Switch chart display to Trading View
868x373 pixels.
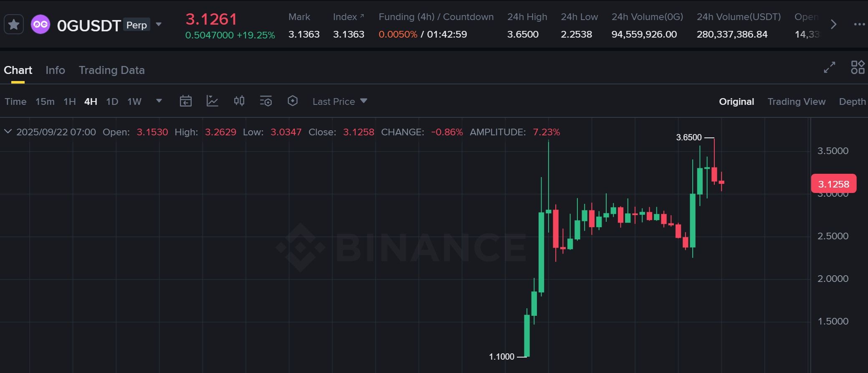pos(796,101)
